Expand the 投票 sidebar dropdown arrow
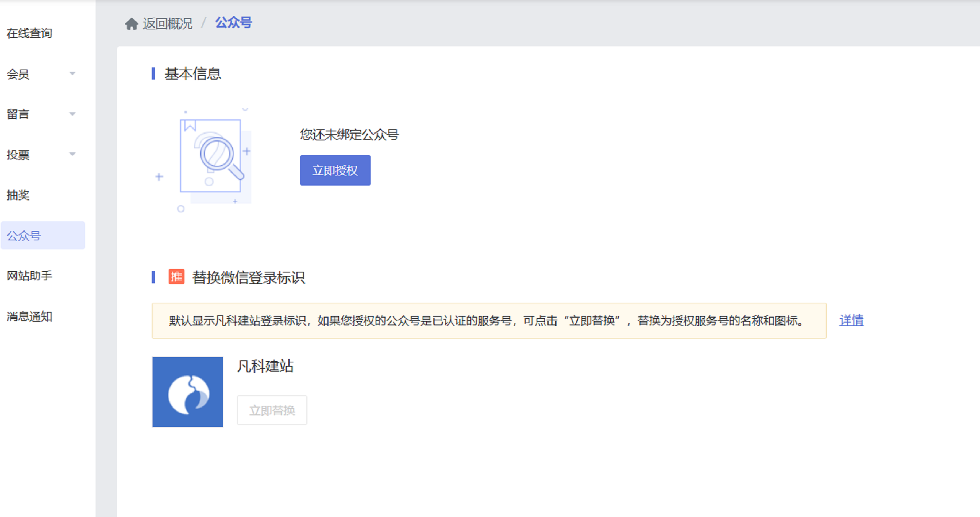980x517 pixels. click(72, 154)
